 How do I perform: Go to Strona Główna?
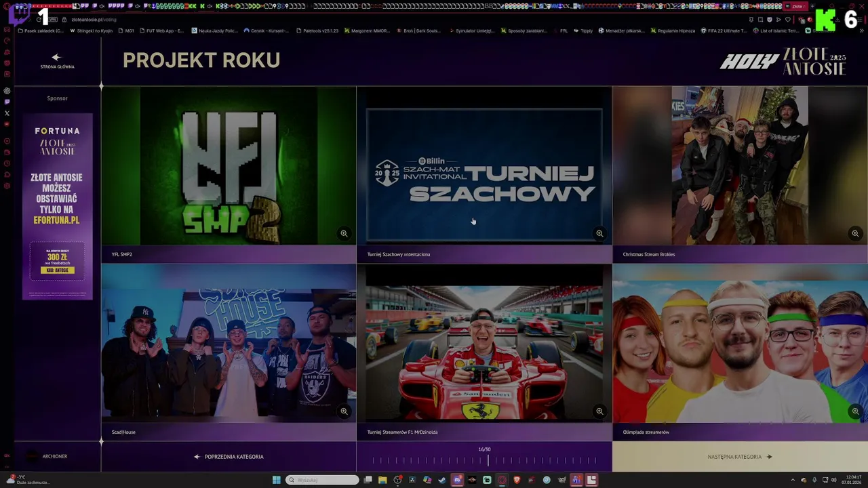pyautogui.click(x=57, y=66)
